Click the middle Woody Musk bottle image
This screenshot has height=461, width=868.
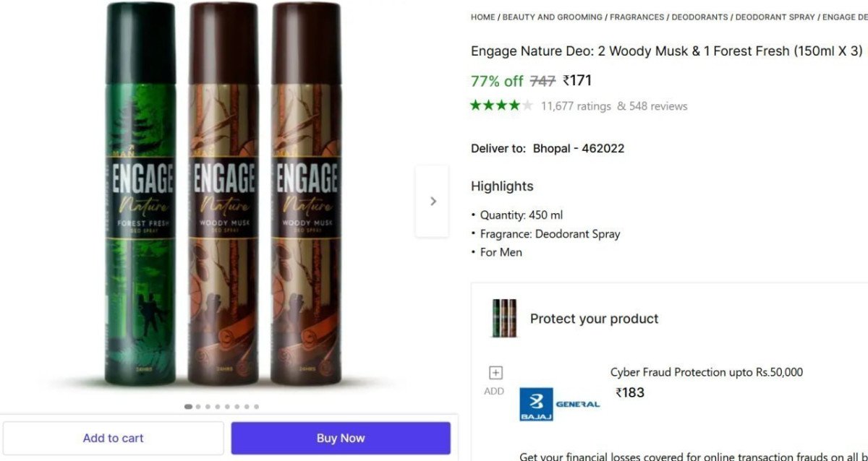[x=224, y=195]
